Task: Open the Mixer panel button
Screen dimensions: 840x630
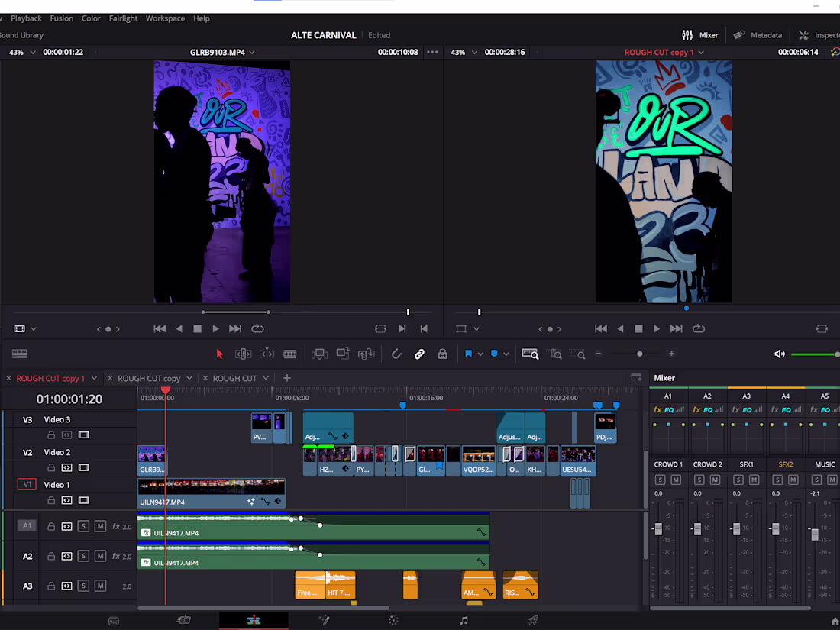Action: coord(700,34)
